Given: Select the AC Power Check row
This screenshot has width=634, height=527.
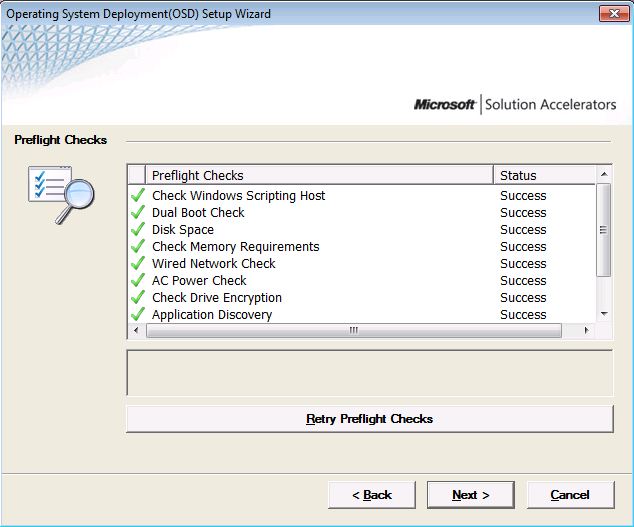Looking at the screenshot, I should [x=362, y=280].
